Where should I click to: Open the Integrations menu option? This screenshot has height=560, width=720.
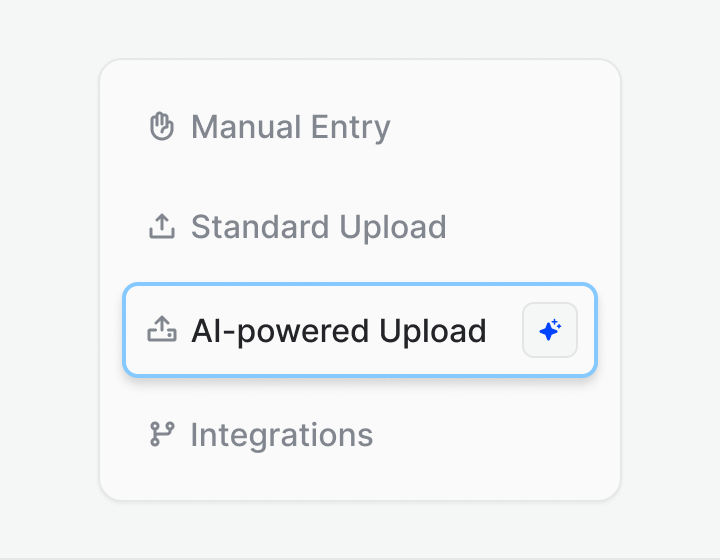click(x=360, y=434)
